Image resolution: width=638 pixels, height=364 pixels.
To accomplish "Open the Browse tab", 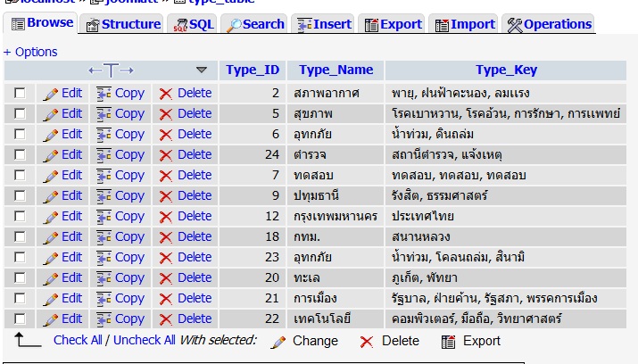I will pyautogui.click(x=42, y=23).
